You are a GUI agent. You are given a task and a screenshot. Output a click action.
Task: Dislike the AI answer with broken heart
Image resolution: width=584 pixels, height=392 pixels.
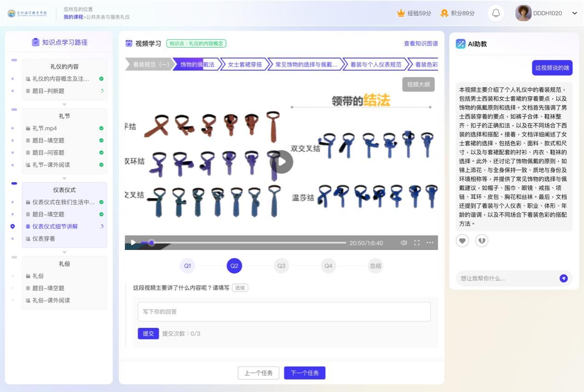pos(482,241)
